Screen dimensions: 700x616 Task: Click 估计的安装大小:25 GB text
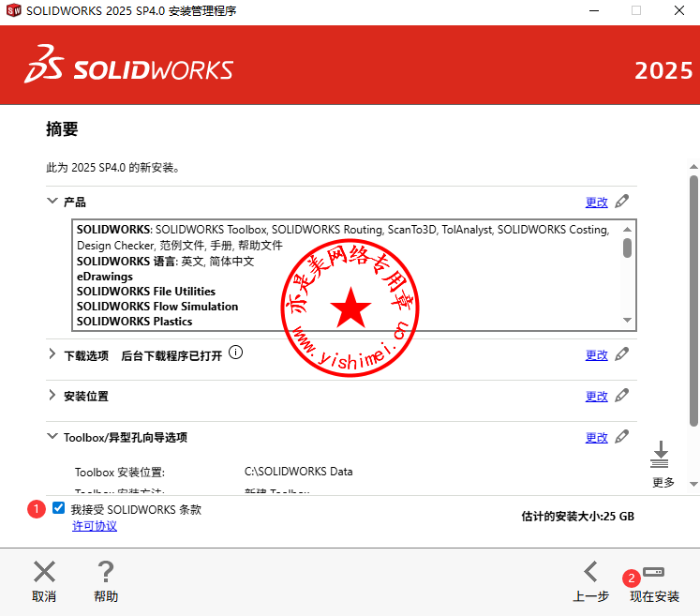pos(577,517)
